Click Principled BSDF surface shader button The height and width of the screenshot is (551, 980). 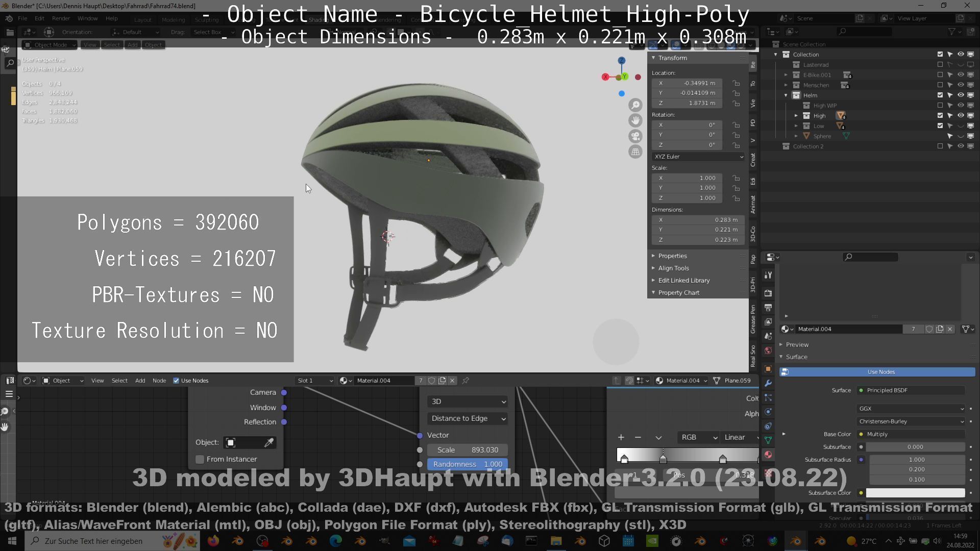pyautogui.click(x=911, y=390)
